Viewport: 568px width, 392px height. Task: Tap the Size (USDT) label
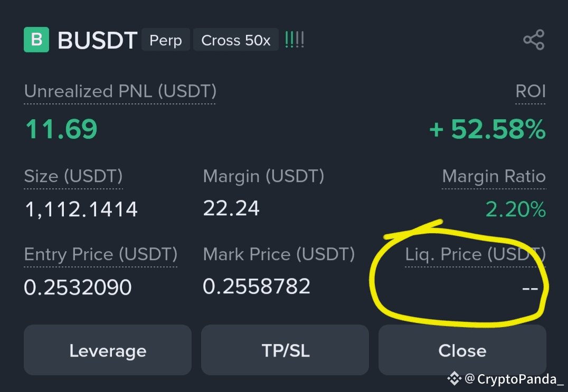coord(73,176)
